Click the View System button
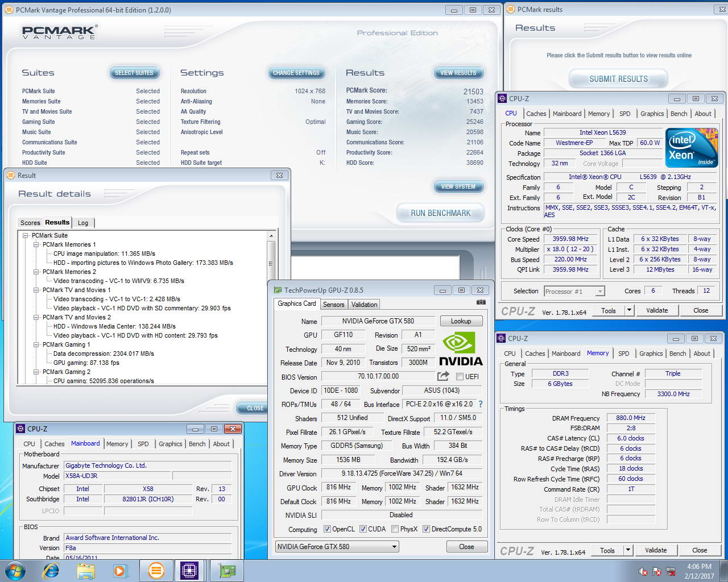The image size is (728, 582). (x=458, y=186)
